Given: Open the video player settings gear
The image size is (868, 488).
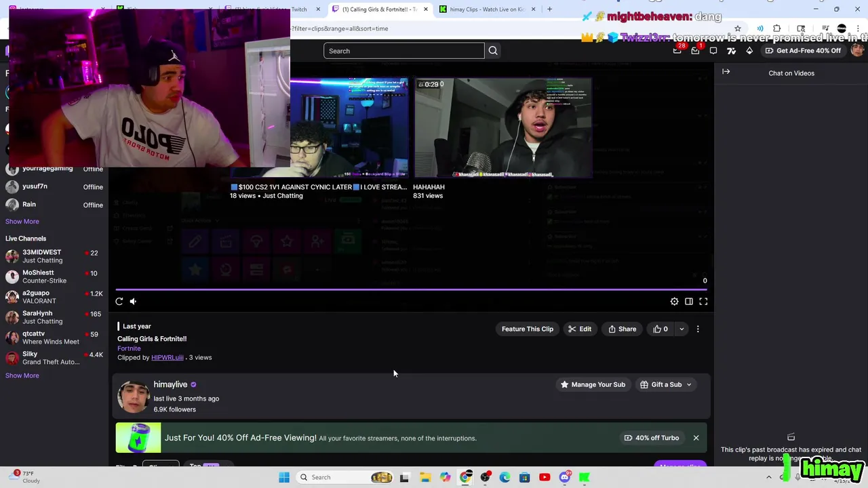Looking at the screenshot, I should point(674,302).
